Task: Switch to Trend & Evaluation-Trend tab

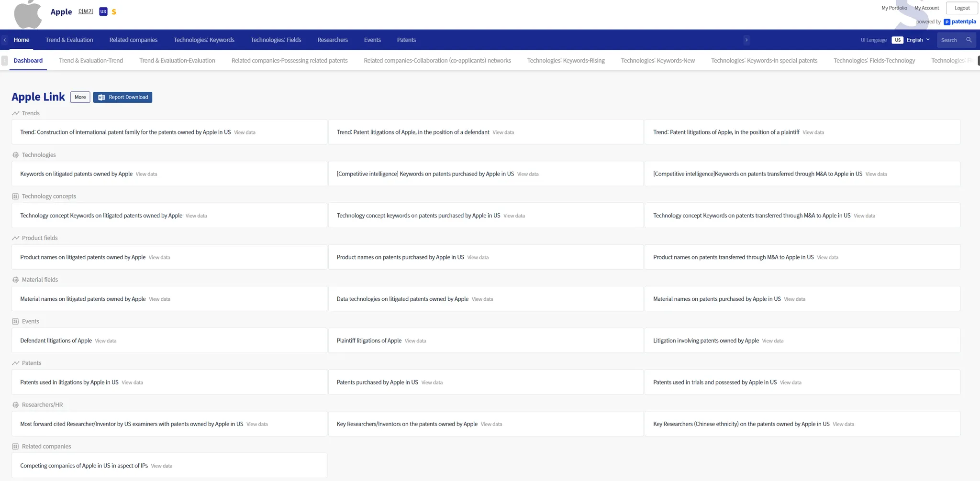Action: point(91,61)
